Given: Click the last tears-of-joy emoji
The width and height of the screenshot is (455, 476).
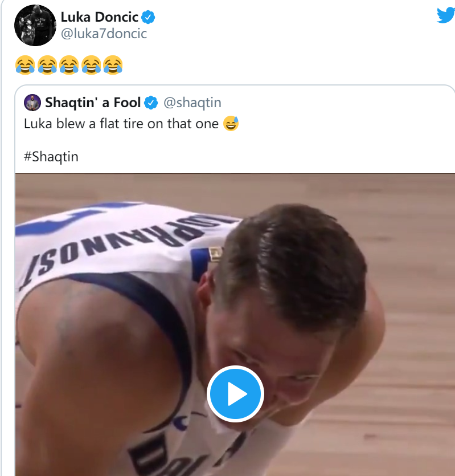Looking at the screenshot, I should pos(113,64).
